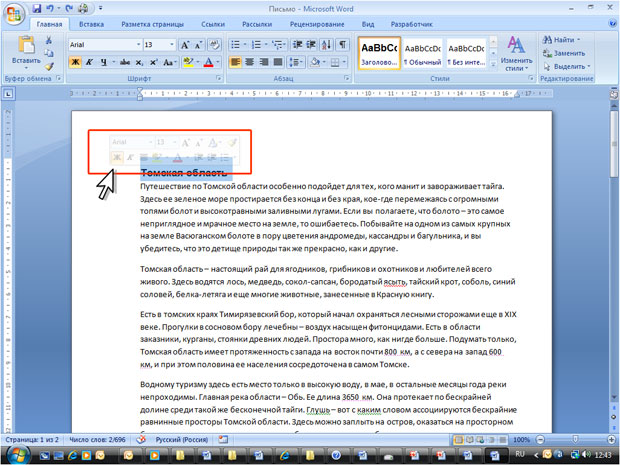The image size is (620, 465).
Task: Click the Redo arrow icon
Action: tap(68, 8)
